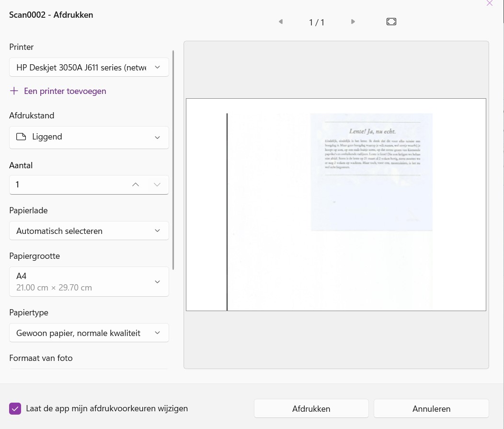
Task: Click the fit-to-screen preview icon
Action: tap(391, 22)
